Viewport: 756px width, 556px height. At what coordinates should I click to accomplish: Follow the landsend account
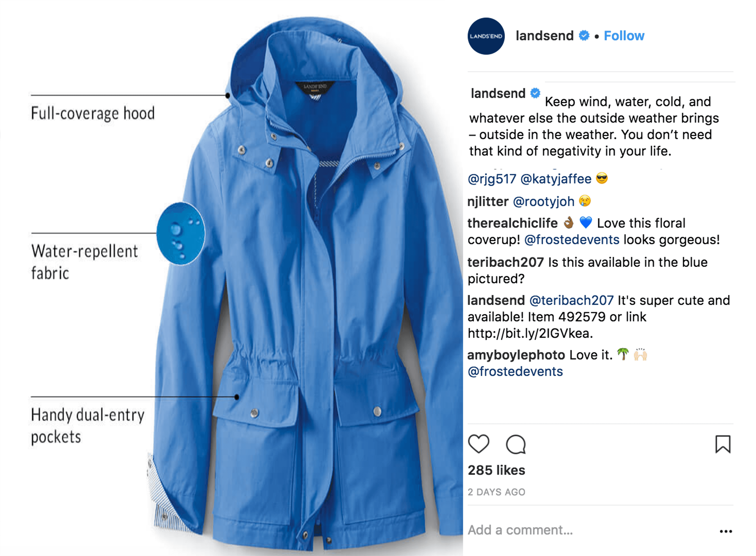point(624,36)
